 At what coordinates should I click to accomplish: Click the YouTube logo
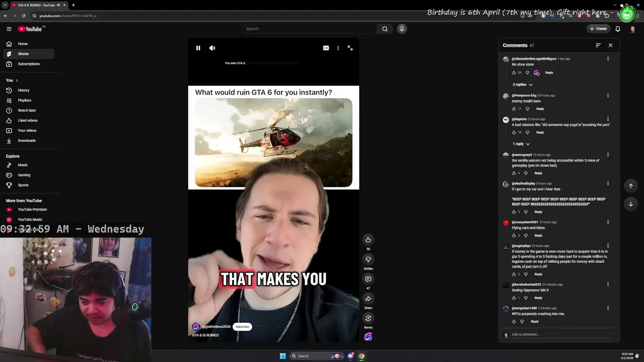point(30,29)
